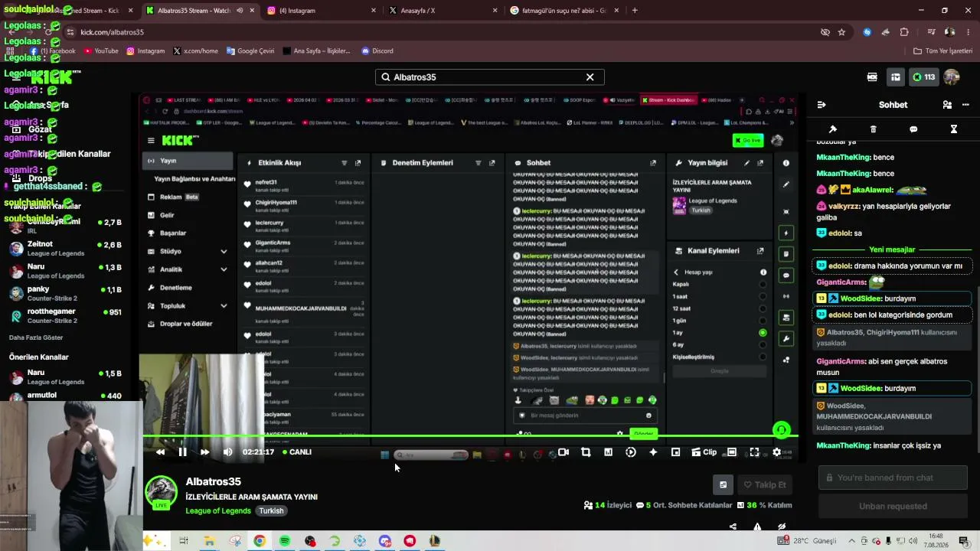Open the Kick profile avatar menu
The width and height of the screenshot is (980, 551).
click(952, 77)
